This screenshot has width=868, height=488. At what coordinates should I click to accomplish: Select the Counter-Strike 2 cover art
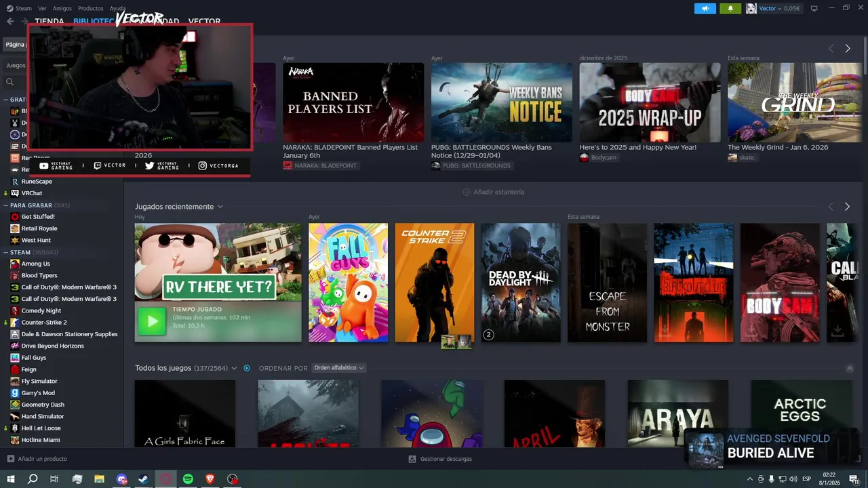[x=435, y=283]
